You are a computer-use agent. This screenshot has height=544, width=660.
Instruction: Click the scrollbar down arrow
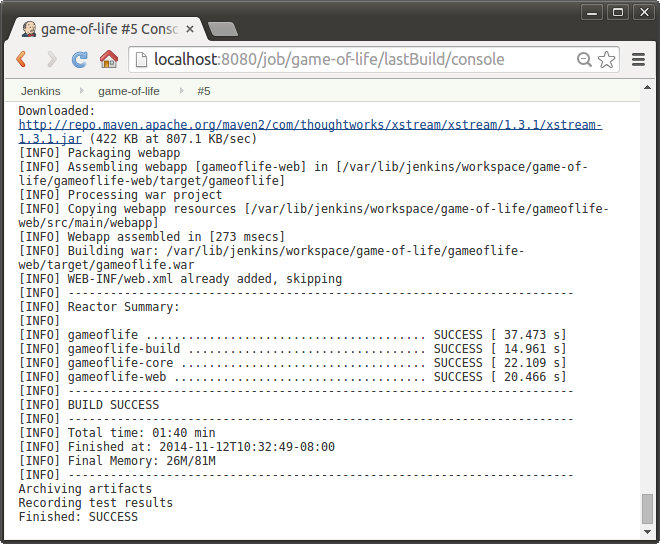[x=647, y=532]
